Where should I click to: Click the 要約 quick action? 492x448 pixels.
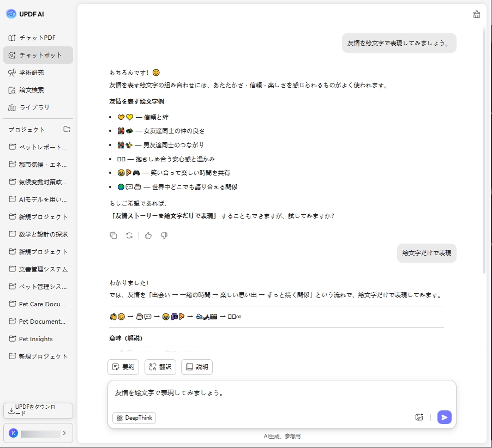point(123,367)
